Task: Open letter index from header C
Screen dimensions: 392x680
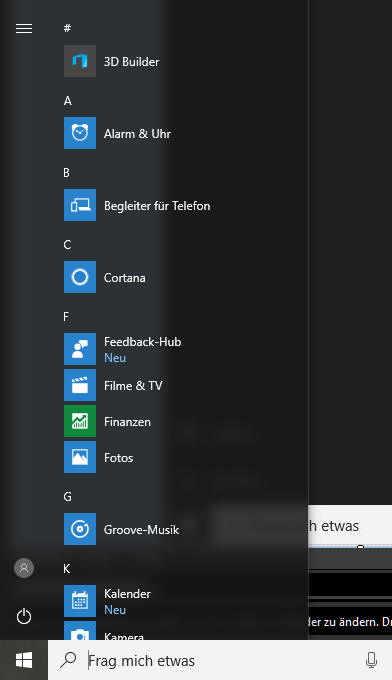Action: point(67,245)
